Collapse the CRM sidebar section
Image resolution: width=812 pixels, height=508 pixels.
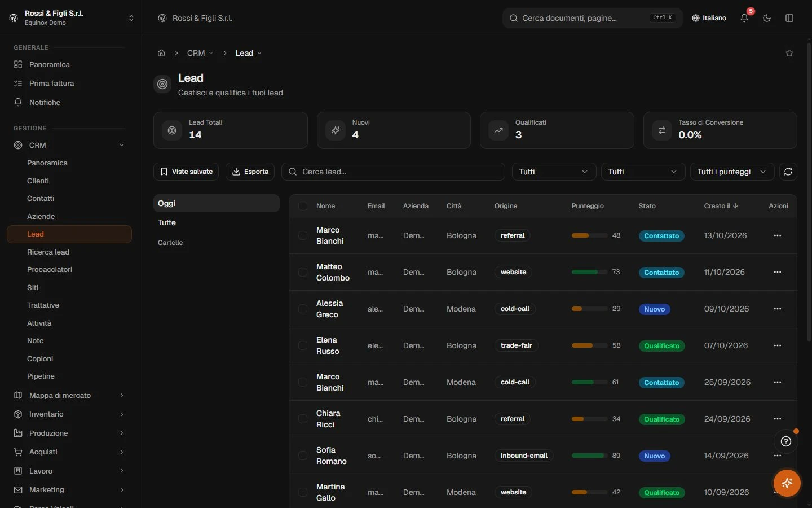(x=69, y=145)
